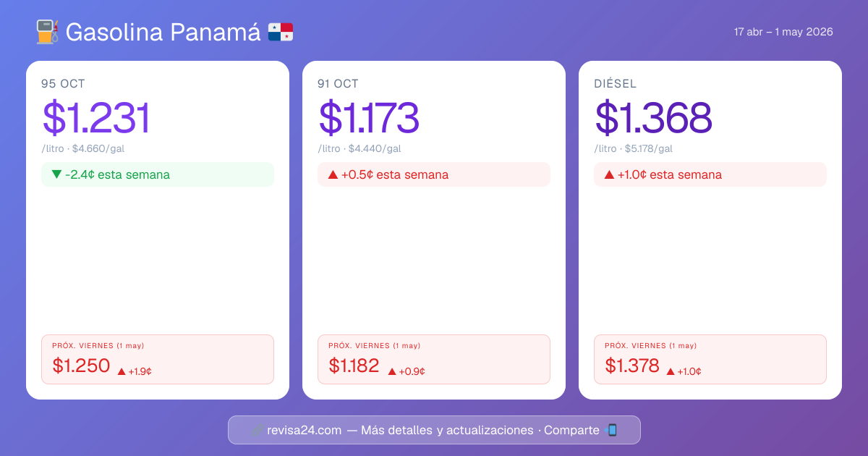The width and height of the screenshot is (868, 456).
Task: Click the green down arrow for 95 OCT
Action: pyautogui.click(x=56, y=174)
